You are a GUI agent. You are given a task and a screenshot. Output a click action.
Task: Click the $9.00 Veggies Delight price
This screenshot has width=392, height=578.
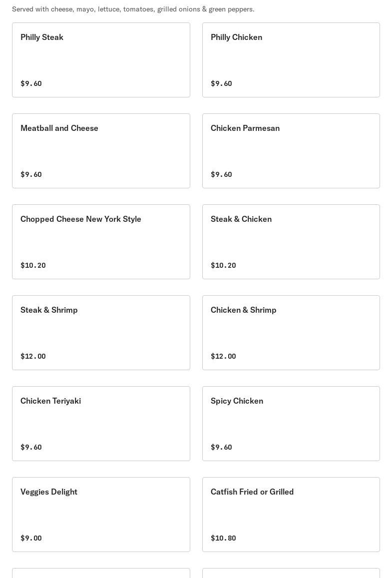coord(31,538)
